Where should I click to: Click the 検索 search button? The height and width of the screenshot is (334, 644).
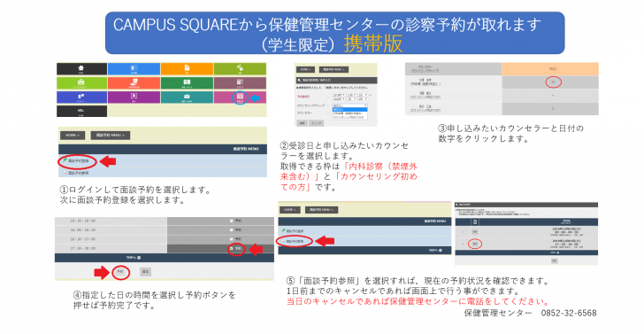tap(302, 123)
